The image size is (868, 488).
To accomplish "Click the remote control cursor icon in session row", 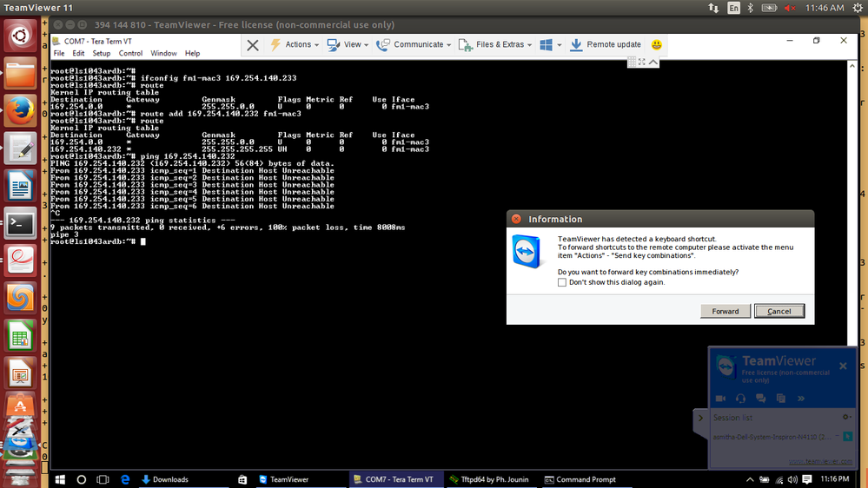I will pyautogui.click(x=847, y=437).
